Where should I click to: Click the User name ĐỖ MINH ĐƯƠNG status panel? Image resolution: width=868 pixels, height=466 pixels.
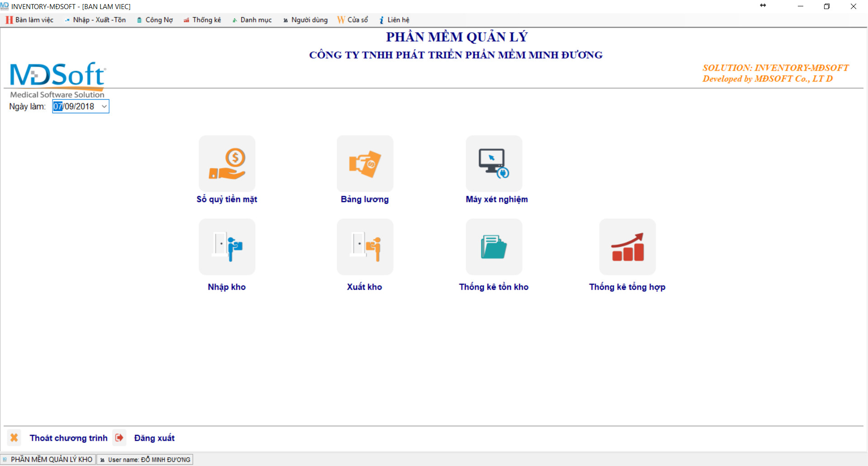pyautogui.click(x=145, y=459)
